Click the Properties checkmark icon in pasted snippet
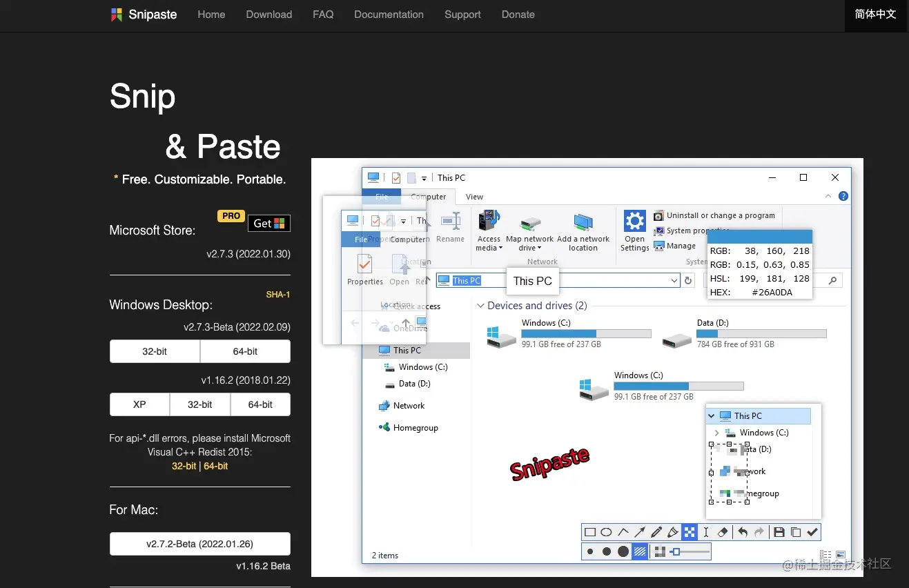 [364, 263]
